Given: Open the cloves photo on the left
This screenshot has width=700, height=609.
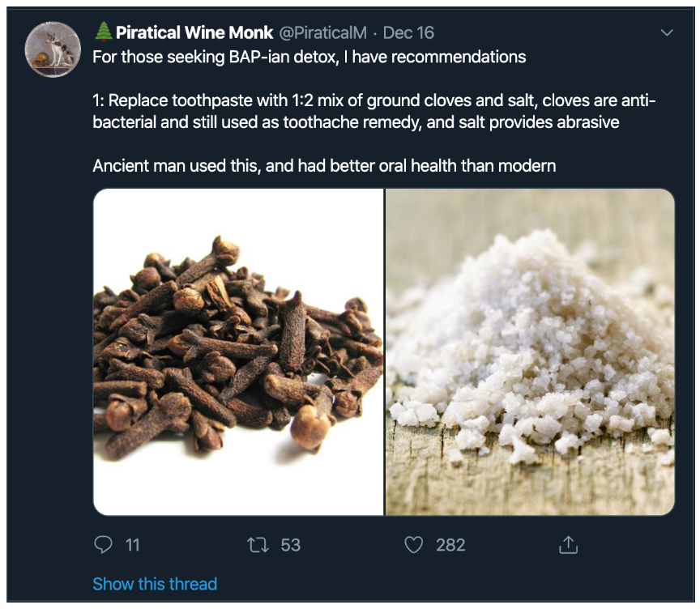Looking at the screenshot, I should click(x=238, y=352).
